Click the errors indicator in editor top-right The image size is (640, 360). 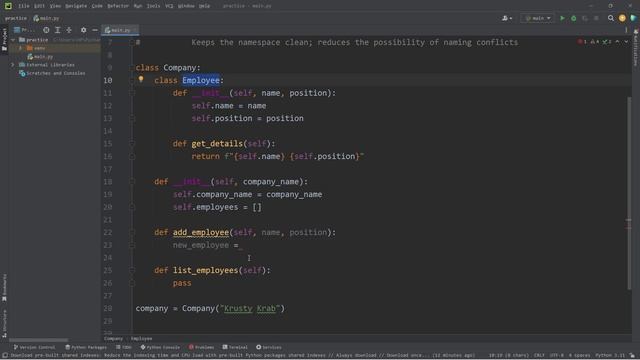pos(582,42)
